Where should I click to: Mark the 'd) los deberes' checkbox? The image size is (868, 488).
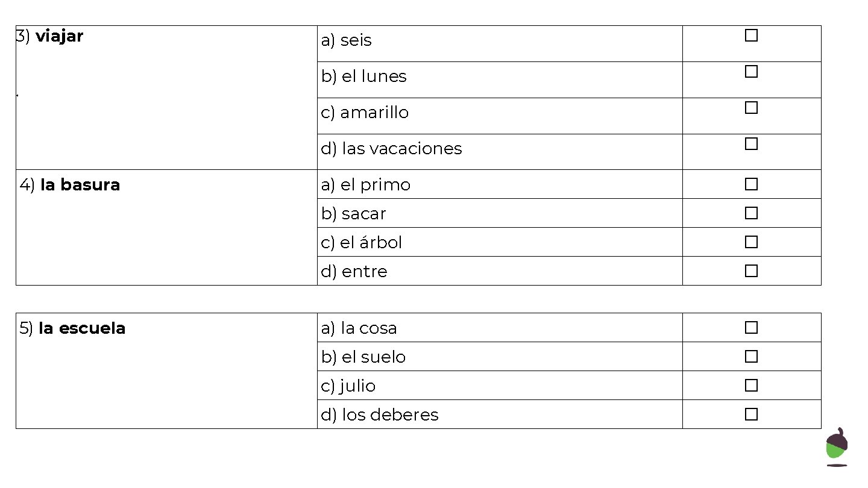751,414
